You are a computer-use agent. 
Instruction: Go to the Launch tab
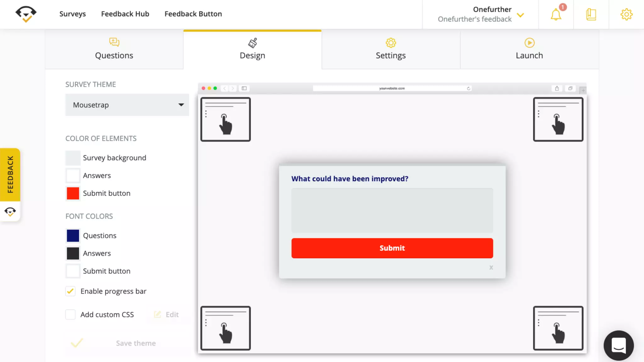click(x=529, y=49)
